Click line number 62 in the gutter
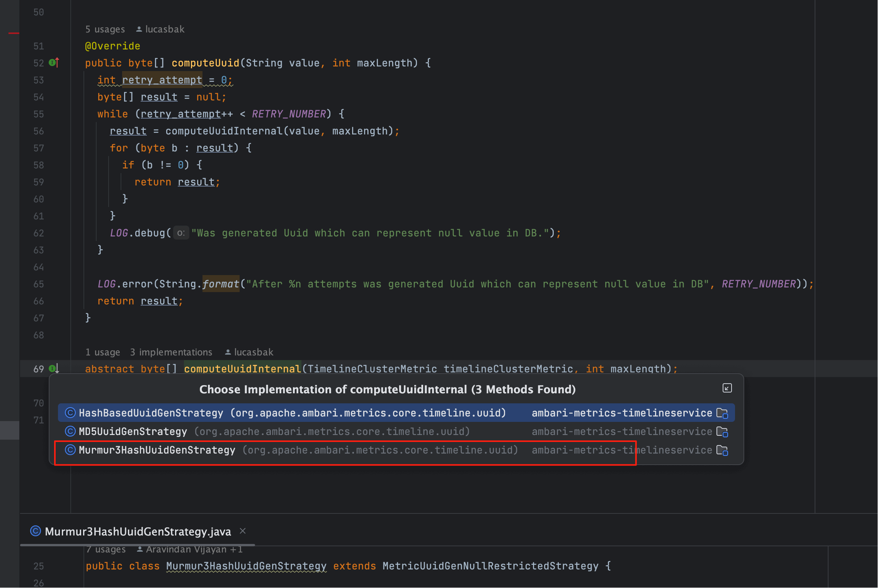The width and height of the screenshot is (878, 588). click(38, 233)
